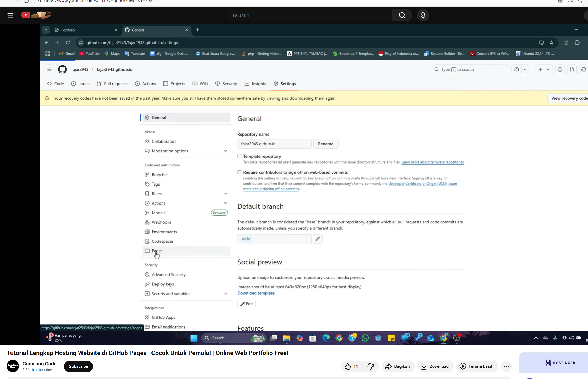Screen dimensions: 588x379
Task: Click the dislike thumbs-down icon
Action: click(370, 366)
